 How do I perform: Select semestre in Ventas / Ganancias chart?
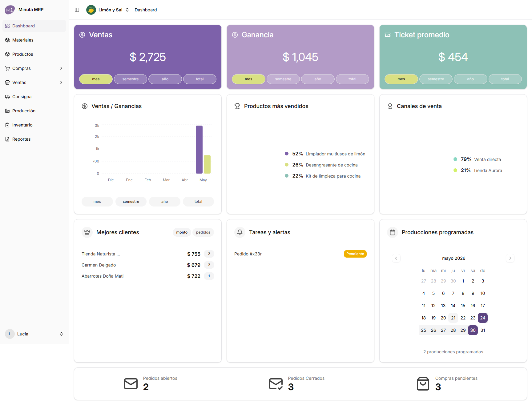(131, 202)
